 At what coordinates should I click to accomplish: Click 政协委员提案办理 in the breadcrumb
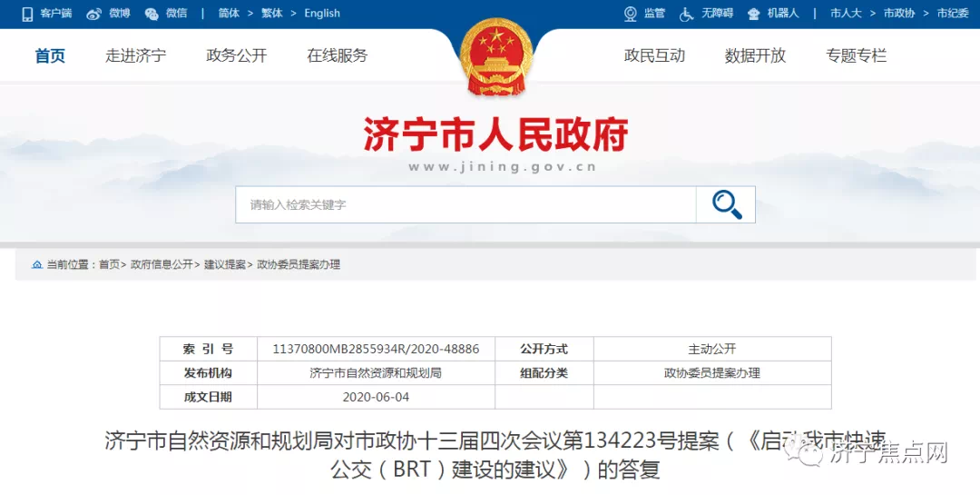coord(299,264)
